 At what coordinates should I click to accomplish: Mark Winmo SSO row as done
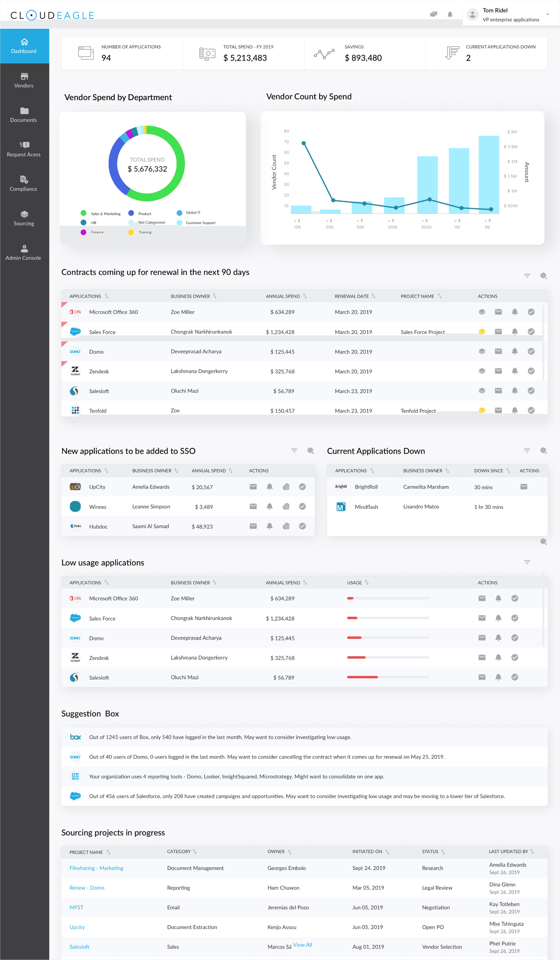point(302,507)
